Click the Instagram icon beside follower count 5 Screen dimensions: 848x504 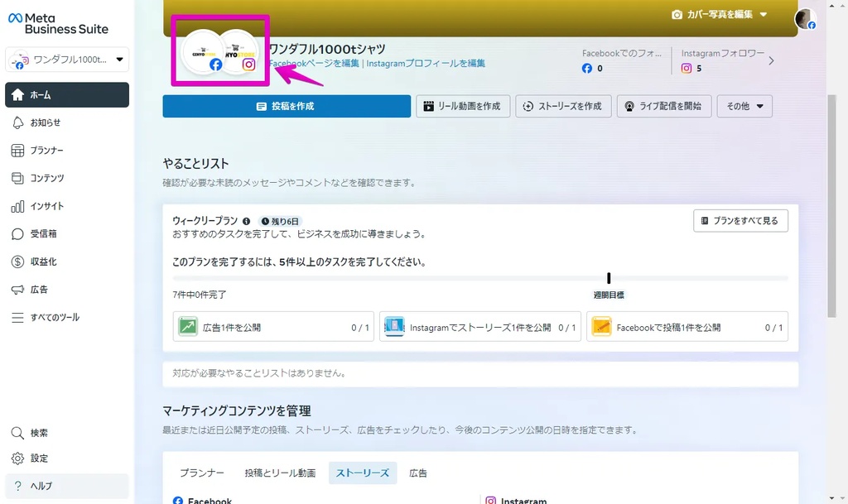tap(687, 69)
